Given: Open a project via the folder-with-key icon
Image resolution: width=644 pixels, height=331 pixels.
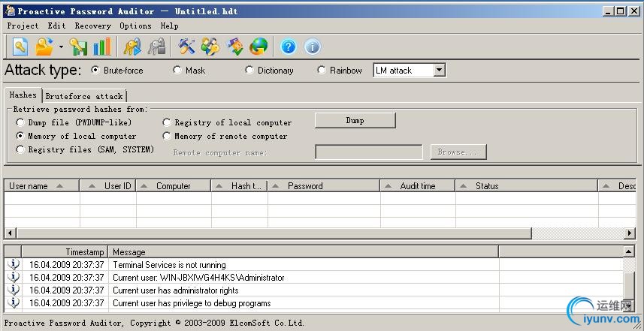Looking at the screenshot, I should click(44, 47).
